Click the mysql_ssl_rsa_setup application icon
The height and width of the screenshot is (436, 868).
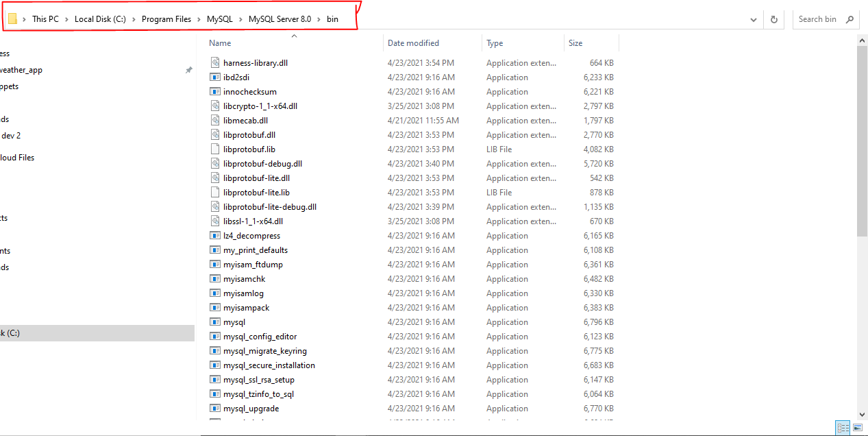tap(214, 380)
